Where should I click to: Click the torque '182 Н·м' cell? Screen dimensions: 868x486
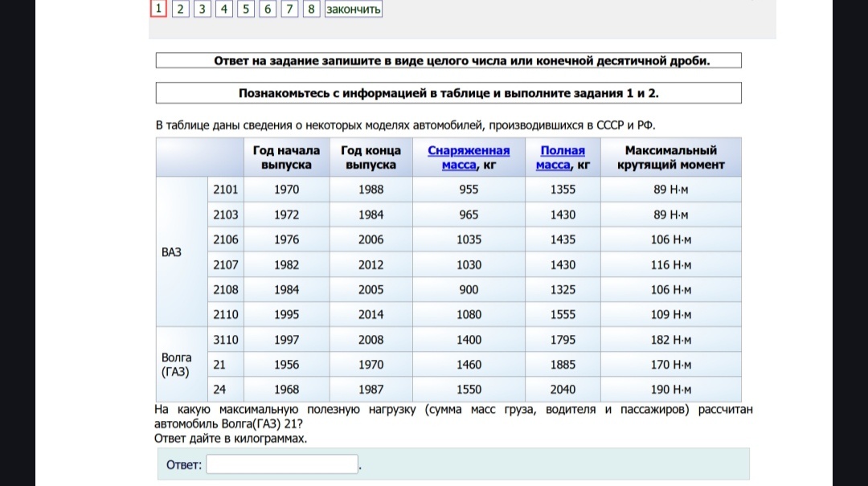[x=671, y=339]
